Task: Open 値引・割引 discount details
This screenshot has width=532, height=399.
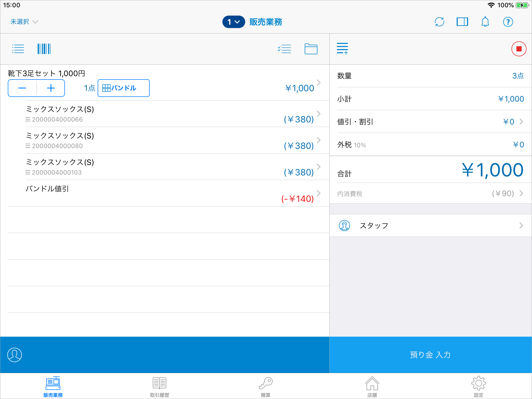Action: point(430,122)
